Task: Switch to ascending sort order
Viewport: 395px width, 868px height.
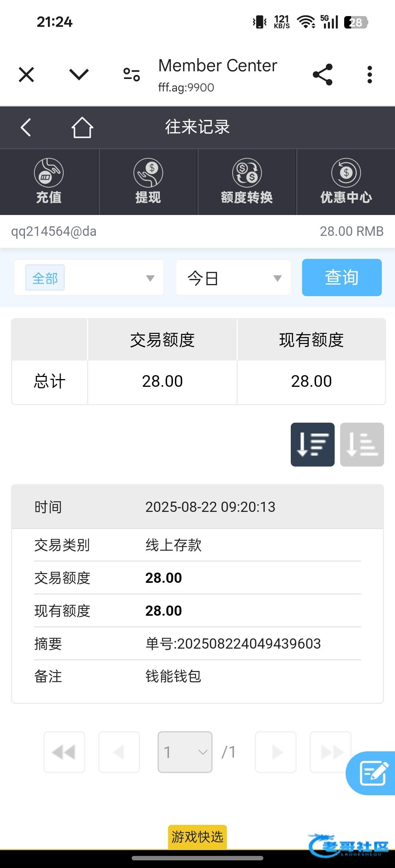Action: [x=362, y=445]
